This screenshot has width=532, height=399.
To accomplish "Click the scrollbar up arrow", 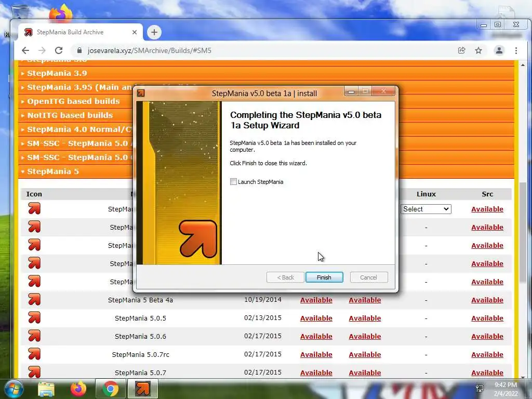I will [x=523, y=64].
